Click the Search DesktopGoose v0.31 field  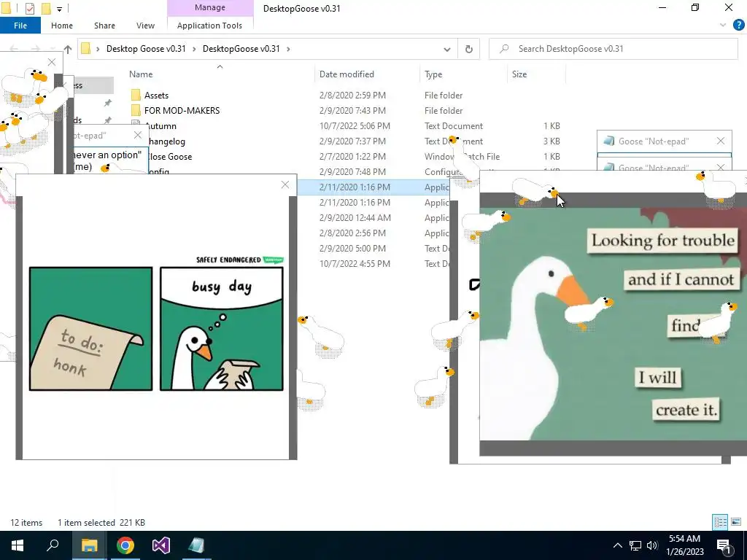pyautogui.click(x=614, y=49)
